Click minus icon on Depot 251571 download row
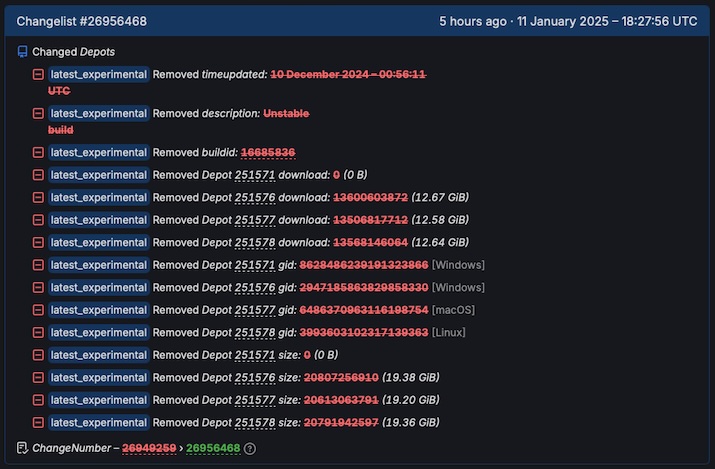 click(38, 175)
